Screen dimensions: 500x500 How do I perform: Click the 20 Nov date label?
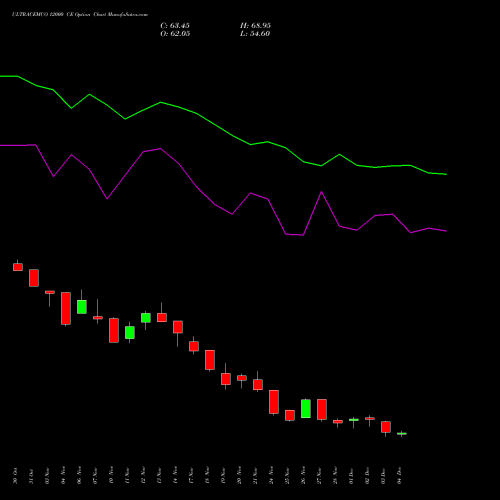pyautogui.click(x=239, y=476)
